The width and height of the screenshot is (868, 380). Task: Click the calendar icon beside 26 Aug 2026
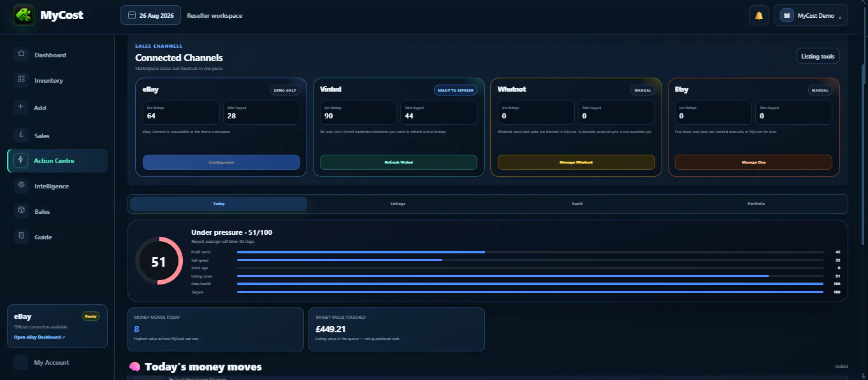131,15
